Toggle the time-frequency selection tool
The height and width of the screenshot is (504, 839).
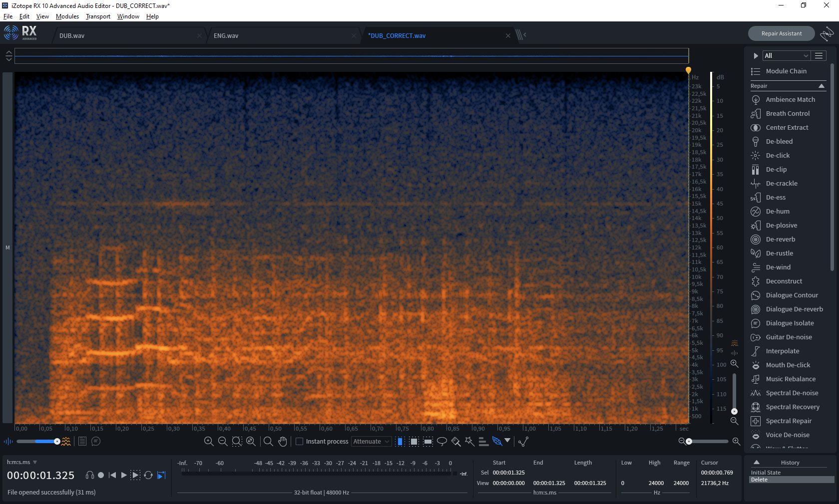(414, 441)
